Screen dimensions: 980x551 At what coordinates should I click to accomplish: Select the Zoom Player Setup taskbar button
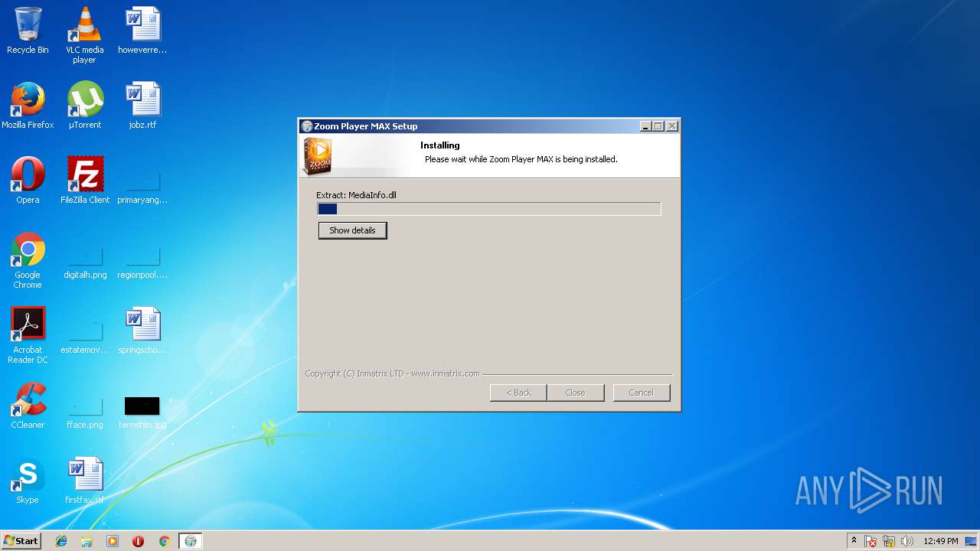[191, 541]
